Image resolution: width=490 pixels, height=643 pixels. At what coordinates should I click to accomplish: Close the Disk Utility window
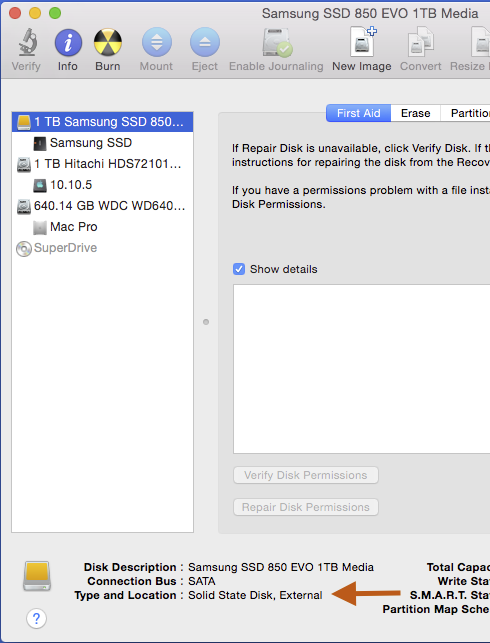[x=15, y=13]
